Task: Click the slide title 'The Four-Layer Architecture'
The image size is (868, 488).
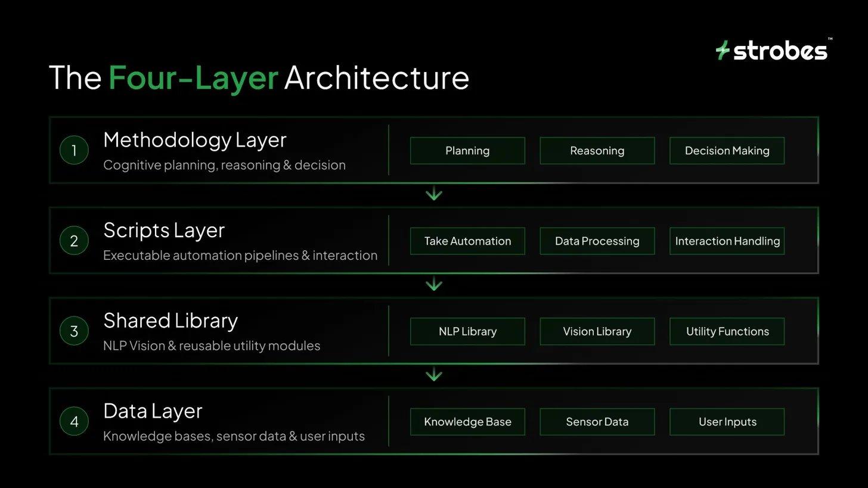Action: tap(259, 77)
